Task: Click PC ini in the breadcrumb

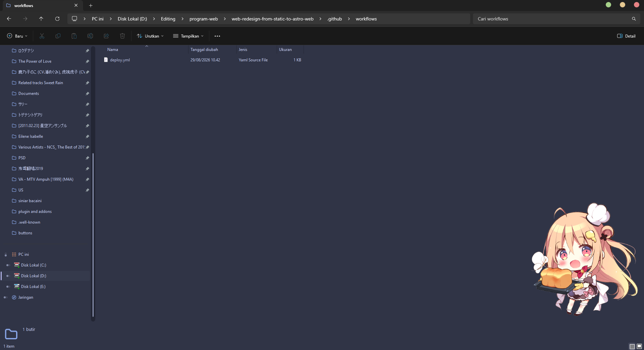Action: (98, 19)
